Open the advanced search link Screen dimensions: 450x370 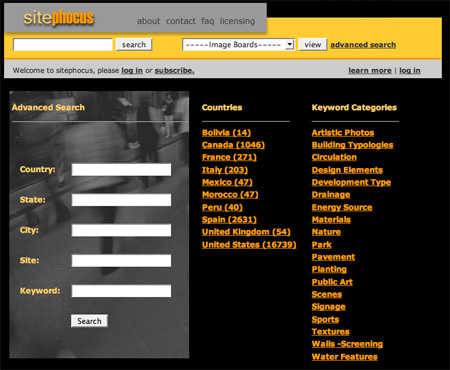363,45
